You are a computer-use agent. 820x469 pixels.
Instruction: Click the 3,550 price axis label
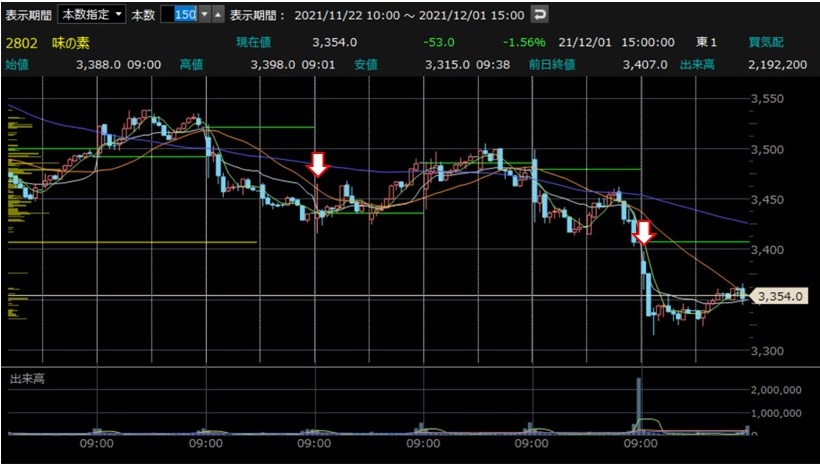767,99
